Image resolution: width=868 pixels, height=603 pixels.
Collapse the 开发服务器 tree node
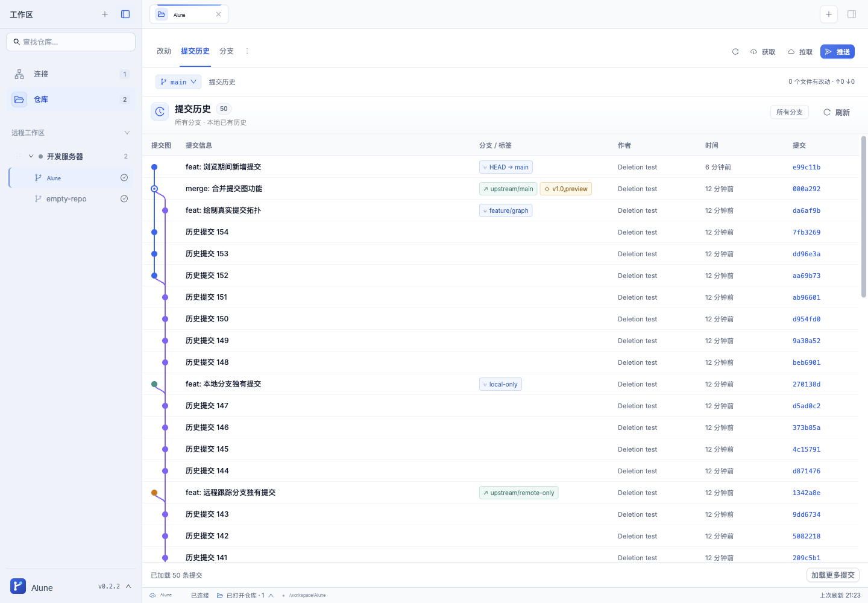[31, 156]
